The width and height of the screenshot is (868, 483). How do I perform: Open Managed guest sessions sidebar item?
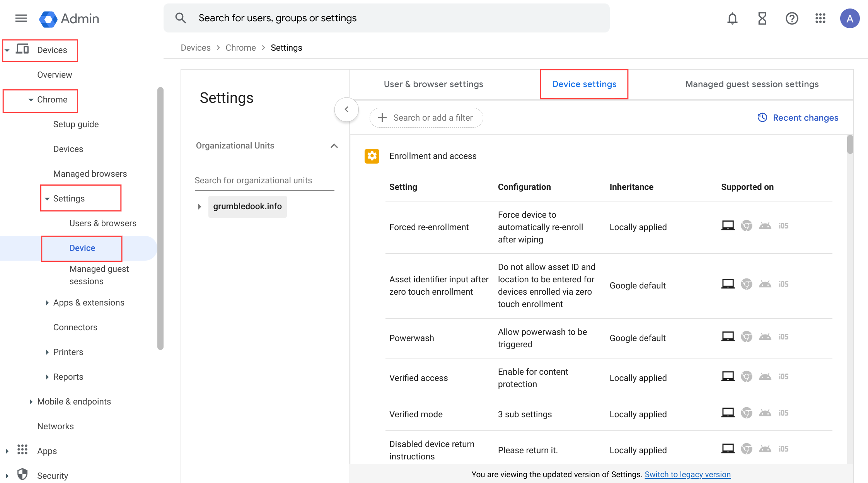pos(99,275)
